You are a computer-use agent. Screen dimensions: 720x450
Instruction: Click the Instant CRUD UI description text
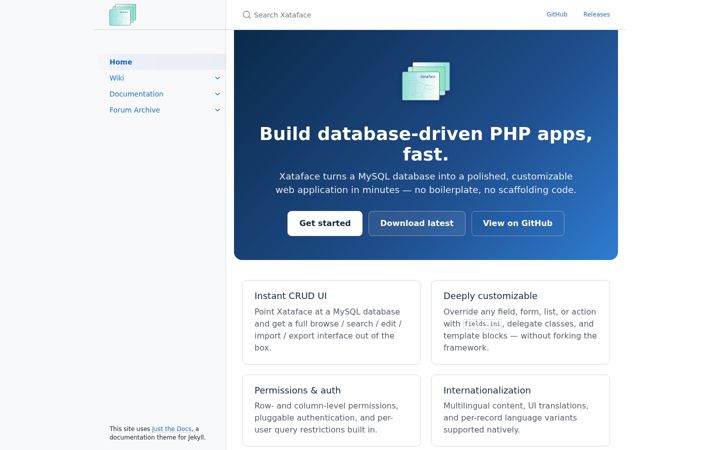point(328,330)
